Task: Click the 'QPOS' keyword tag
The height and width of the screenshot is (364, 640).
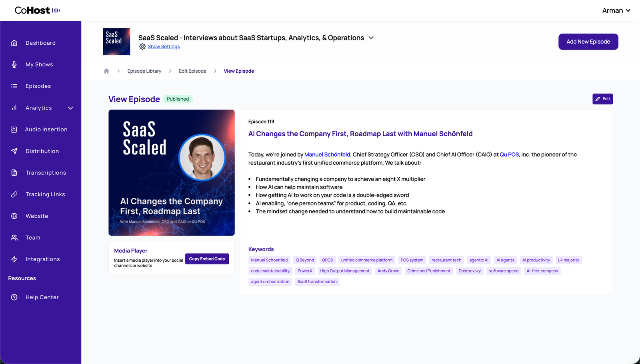Action: point(328,260)
